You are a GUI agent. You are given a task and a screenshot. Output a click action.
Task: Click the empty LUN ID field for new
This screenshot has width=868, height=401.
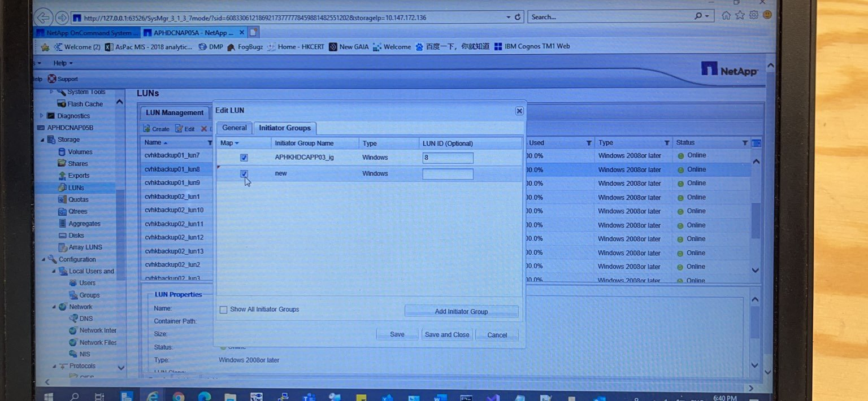pos(448,173)
